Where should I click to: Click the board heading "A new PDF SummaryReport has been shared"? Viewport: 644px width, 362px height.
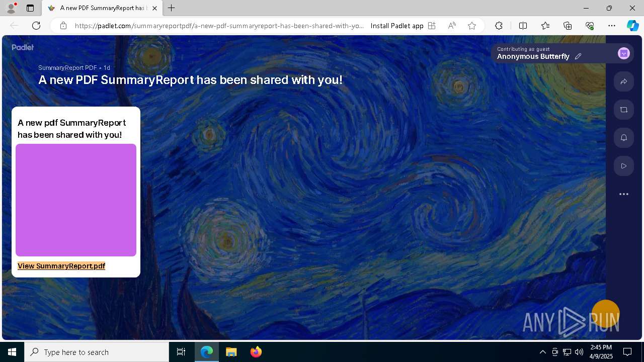pos(190,80)
